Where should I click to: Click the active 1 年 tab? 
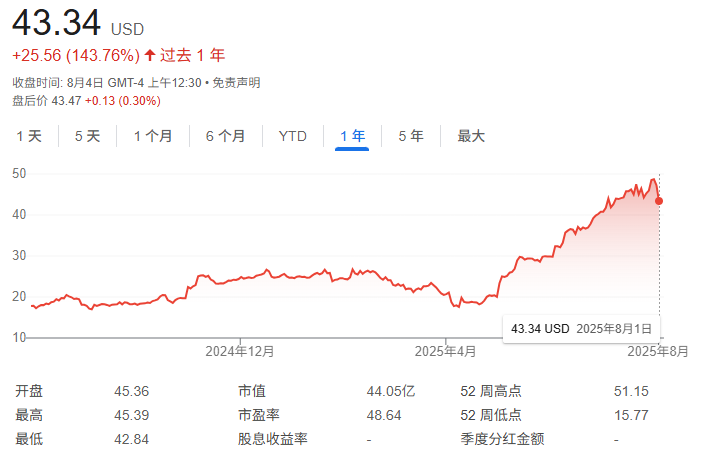tap(352, 136)
